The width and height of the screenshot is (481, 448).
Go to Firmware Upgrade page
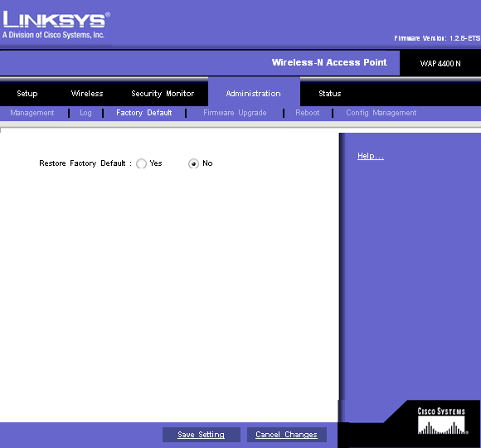[x=235, y=113]
